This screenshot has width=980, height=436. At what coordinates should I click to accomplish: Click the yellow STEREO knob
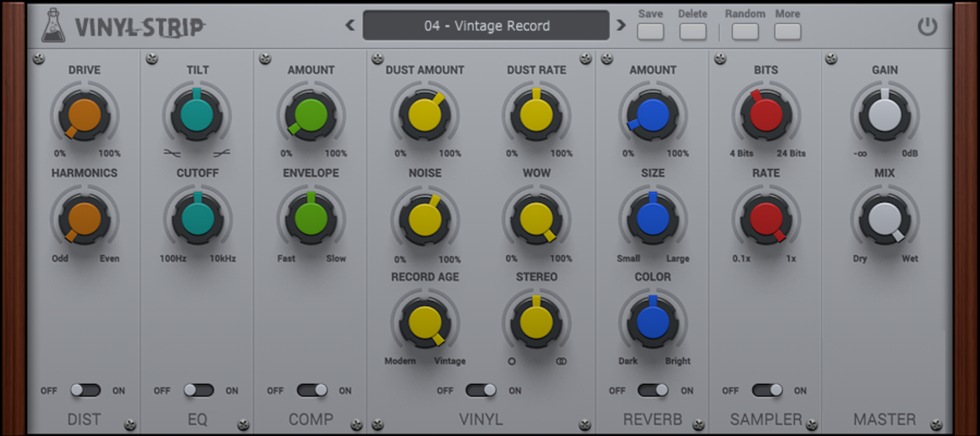click(x=536, y=322)
